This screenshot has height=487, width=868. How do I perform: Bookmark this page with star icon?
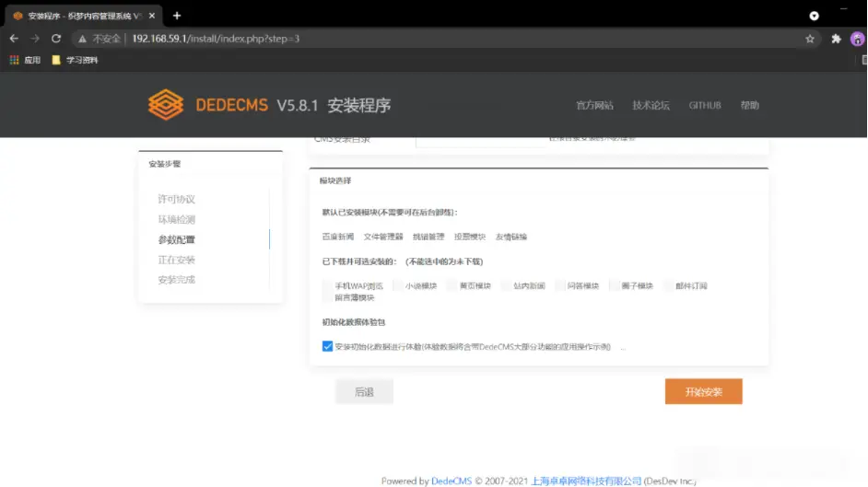810,39
